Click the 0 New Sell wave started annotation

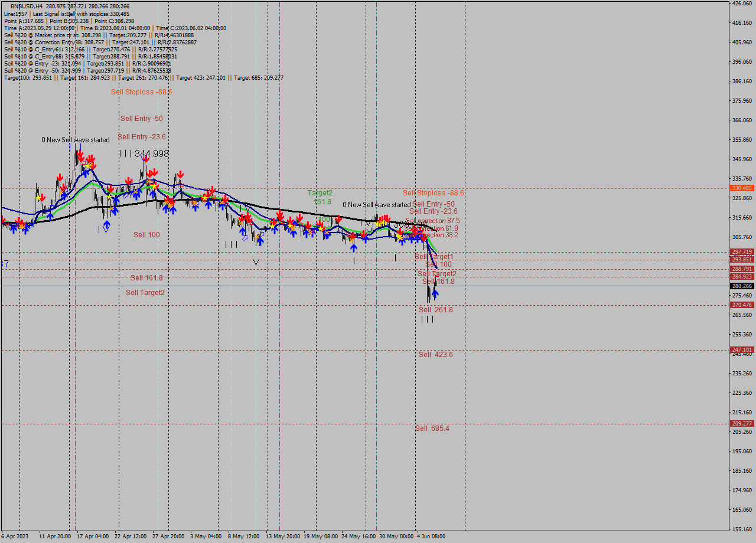75,140
